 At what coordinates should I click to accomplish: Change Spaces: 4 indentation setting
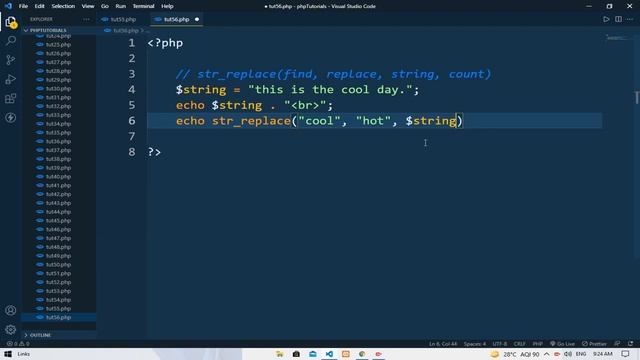click(x=475, y=344)
